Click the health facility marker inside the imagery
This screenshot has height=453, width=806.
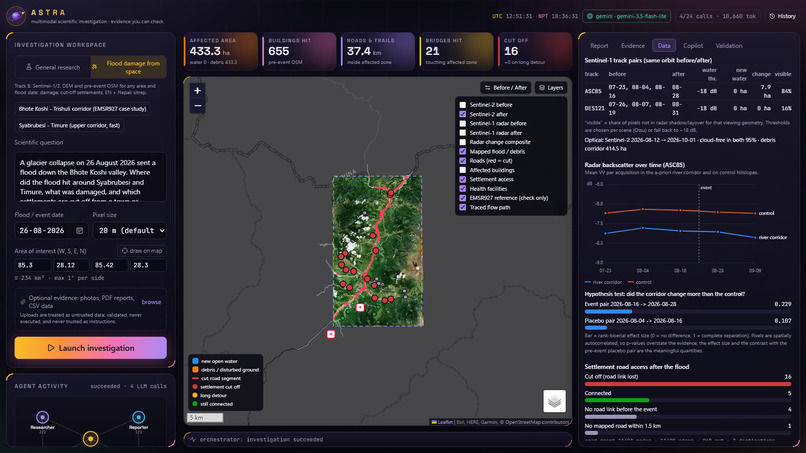click(360, 307)
